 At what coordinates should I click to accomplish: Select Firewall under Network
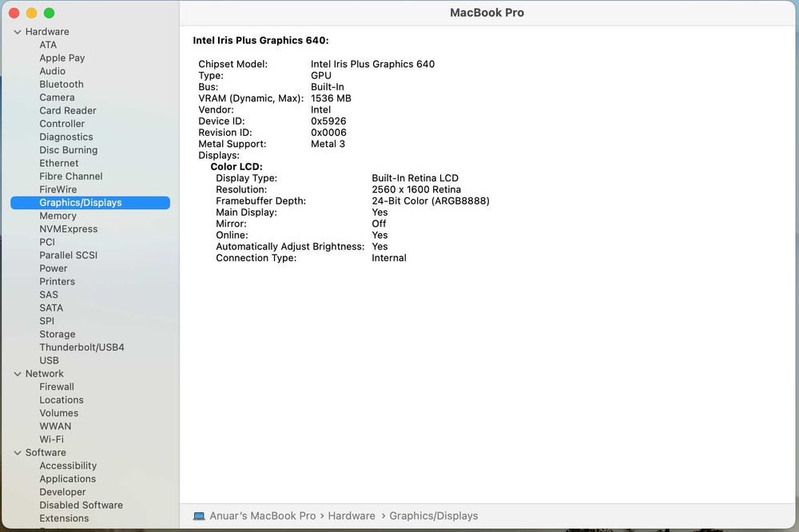click(57, 387)
